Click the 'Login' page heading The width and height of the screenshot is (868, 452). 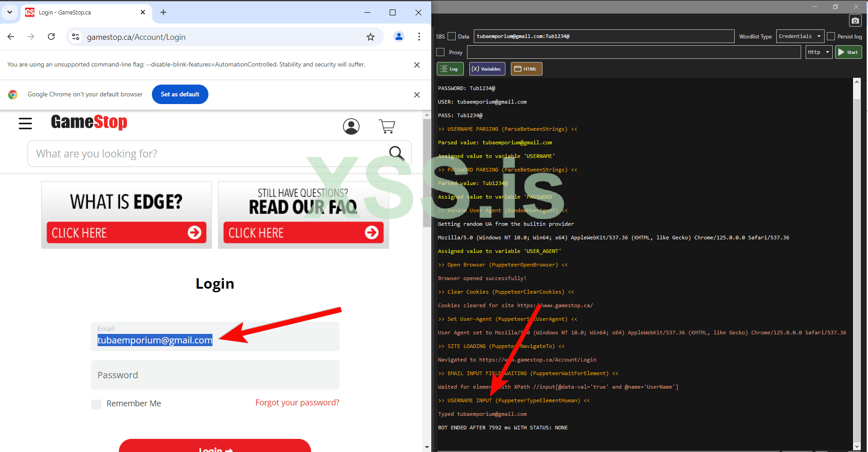coord(215,284)
